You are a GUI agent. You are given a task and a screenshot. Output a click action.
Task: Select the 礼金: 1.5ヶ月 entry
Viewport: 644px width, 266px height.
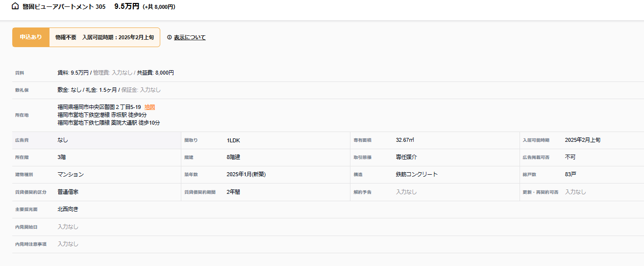101,90
